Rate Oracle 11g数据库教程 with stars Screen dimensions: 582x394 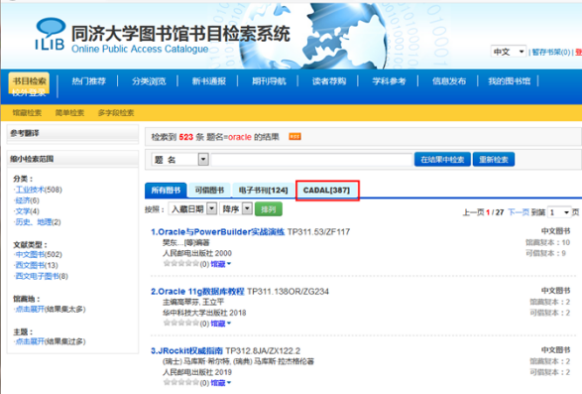[181, 323]
